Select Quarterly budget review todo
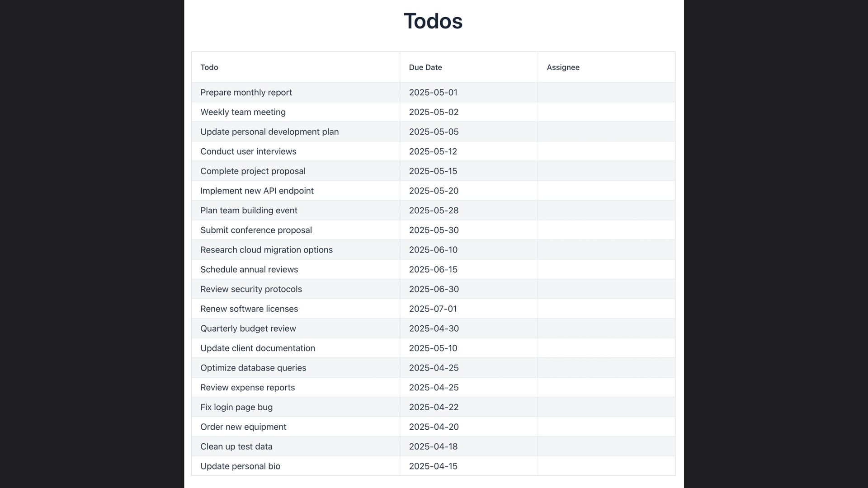868x488 pixels. pos(248,328)
